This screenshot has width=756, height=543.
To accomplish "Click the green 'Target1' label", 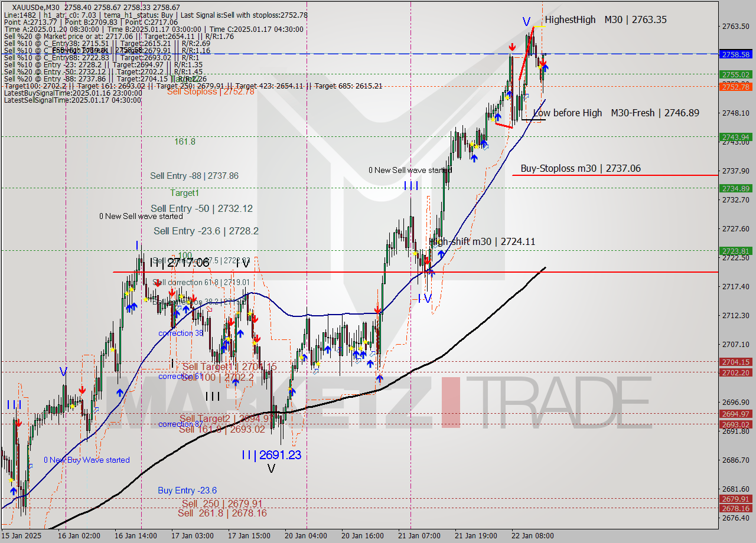I will (x=185, y=193).
